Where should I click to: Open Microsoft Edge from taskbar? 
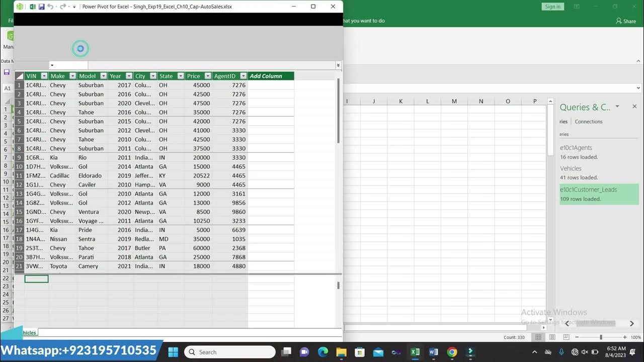pyautogui.click(x=323, y=352)
